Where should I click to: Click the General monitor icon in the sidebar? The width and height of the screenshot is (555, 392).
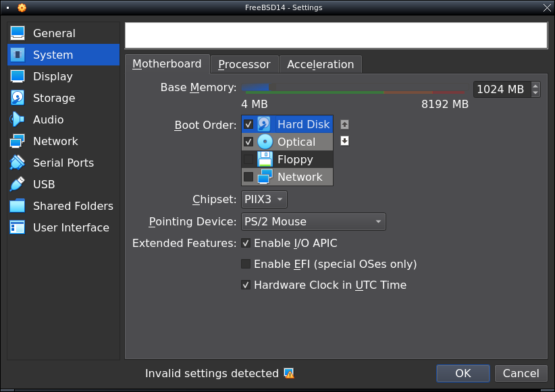[18, 33]
